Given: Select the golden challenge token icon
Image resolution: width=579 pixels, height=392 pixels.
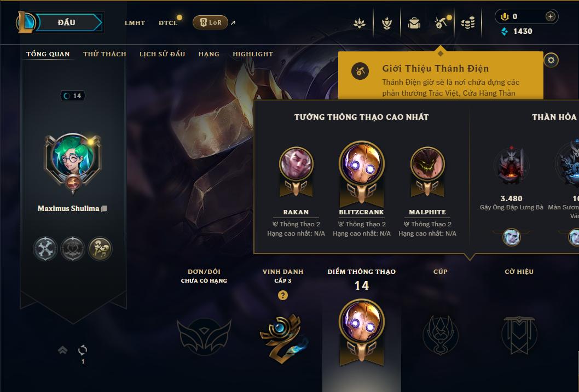Looking at the screenshot, I should tap(100, 249).
